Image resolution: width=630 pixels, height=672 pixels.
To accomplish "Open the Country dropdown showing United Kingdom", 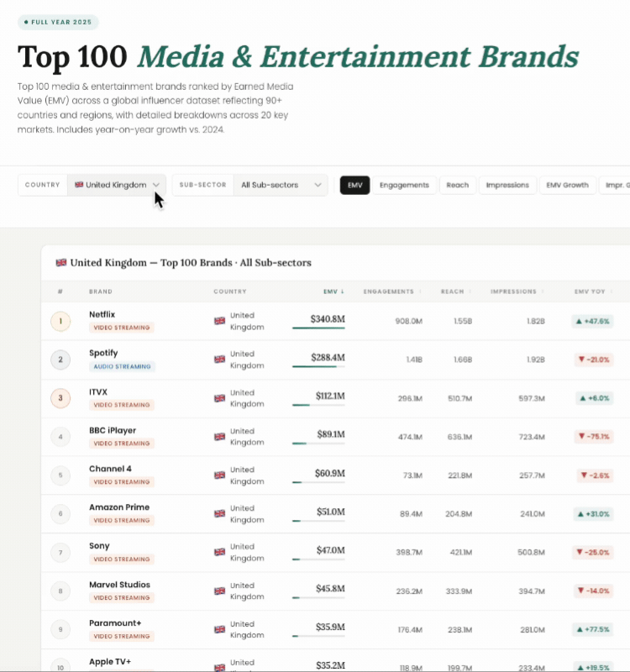I will (x=117, y=185).
